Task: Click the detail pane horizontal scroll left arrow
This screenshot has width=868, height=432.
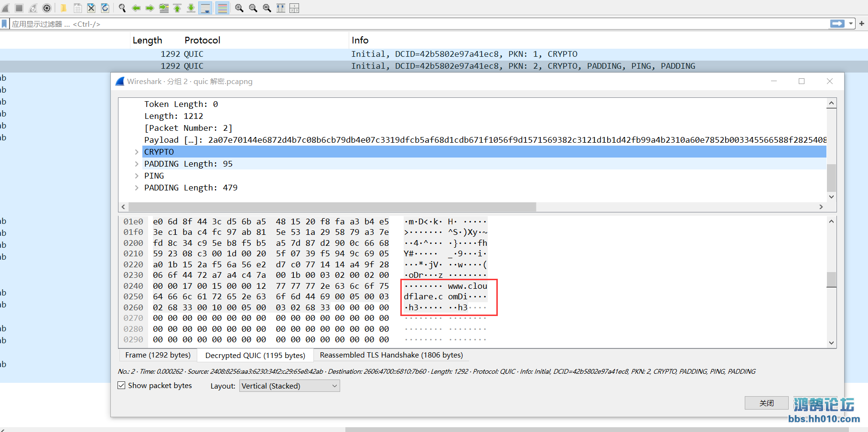Action: (124, 207)
